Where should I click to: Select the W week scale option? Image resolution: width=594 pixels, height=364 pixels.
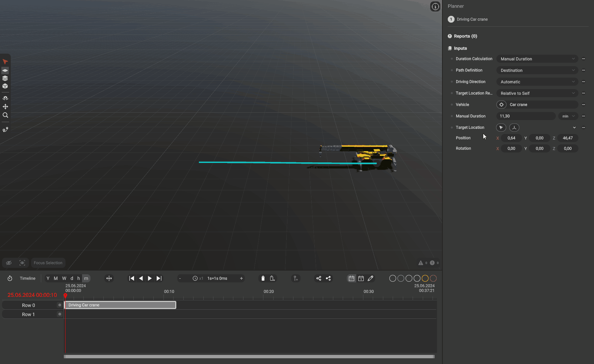(x=64, y=278)
